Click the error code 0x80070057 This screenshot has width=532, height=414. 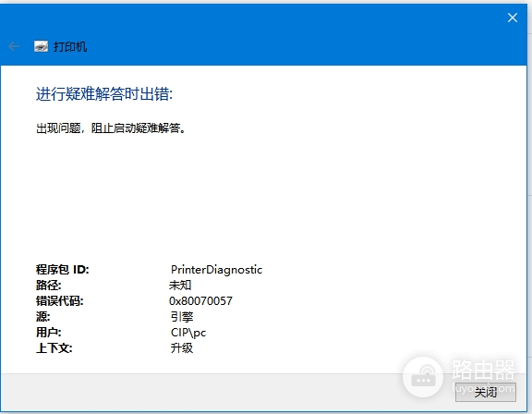[x=200, y=301]
